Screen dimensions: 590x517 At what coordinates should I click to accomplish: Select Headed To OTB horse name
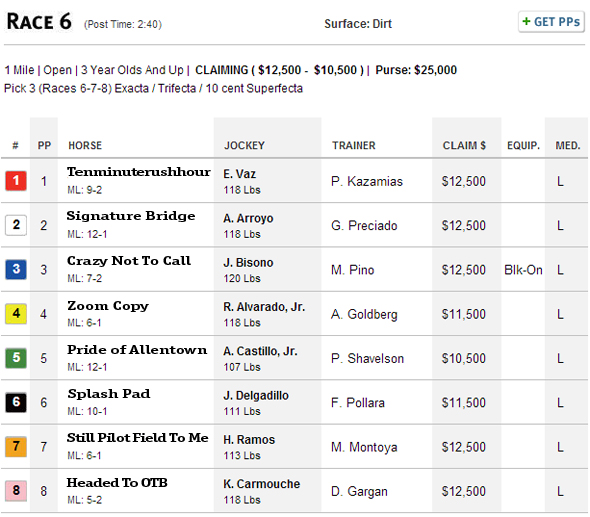tap(117, 482)
